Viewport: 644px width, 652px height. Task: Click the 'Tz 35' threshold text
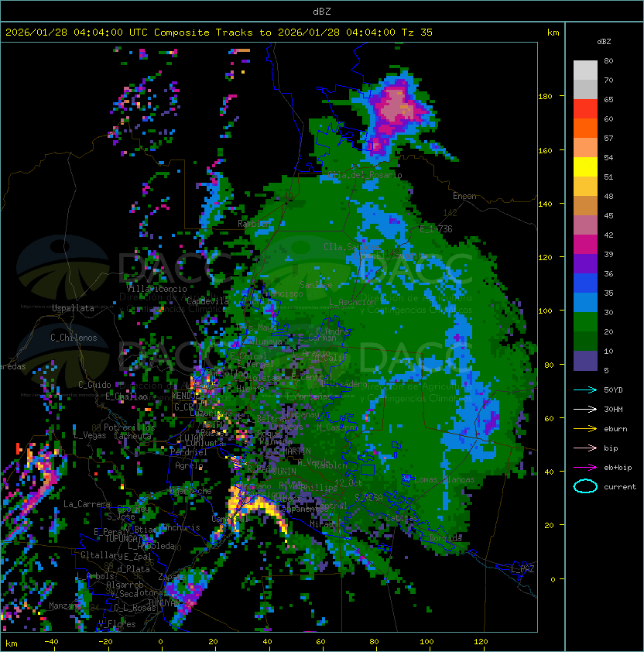pos(417,33)
